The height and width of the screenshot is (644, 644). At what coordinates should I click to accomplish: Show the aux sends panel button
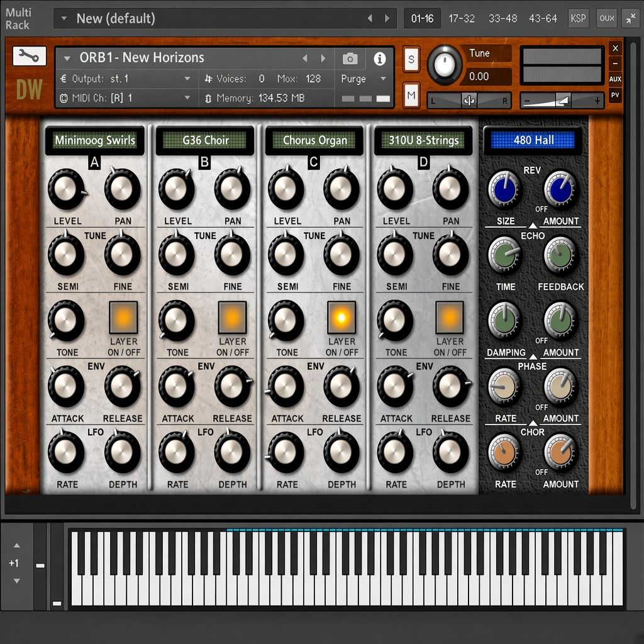[x=607, y=18]
